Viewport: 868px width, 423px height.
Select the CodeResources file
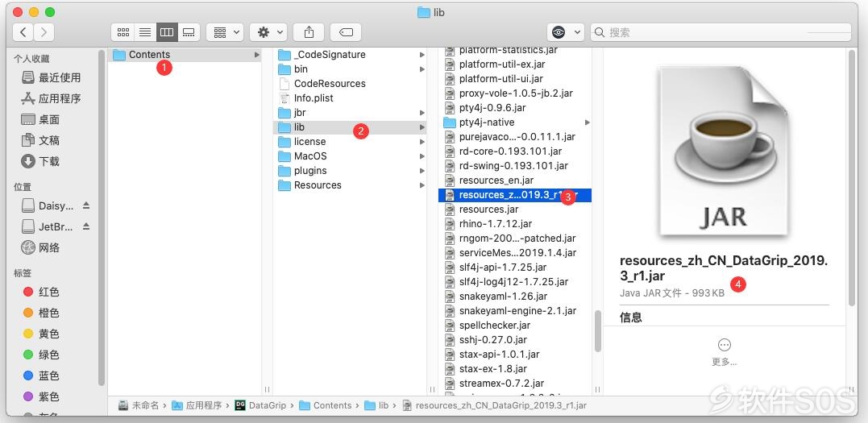(x=351, y=84)
